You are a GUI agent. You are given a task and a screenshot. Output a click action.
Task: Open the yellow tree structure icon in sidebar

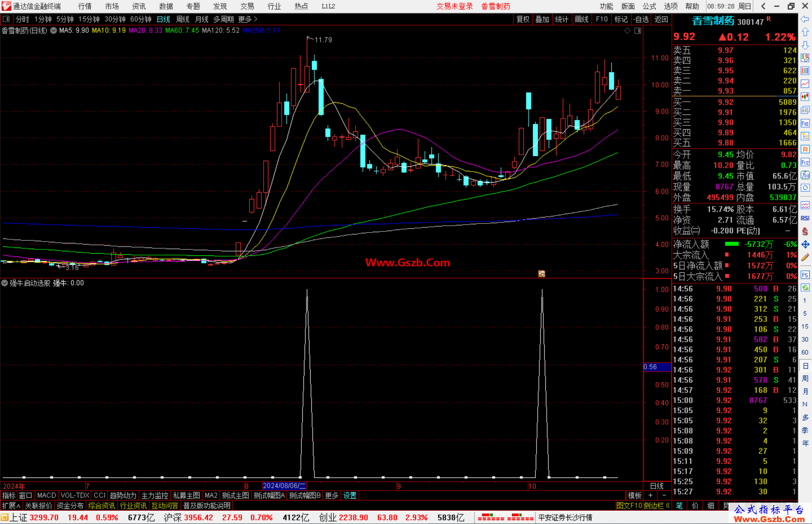[x=804, y=136]
